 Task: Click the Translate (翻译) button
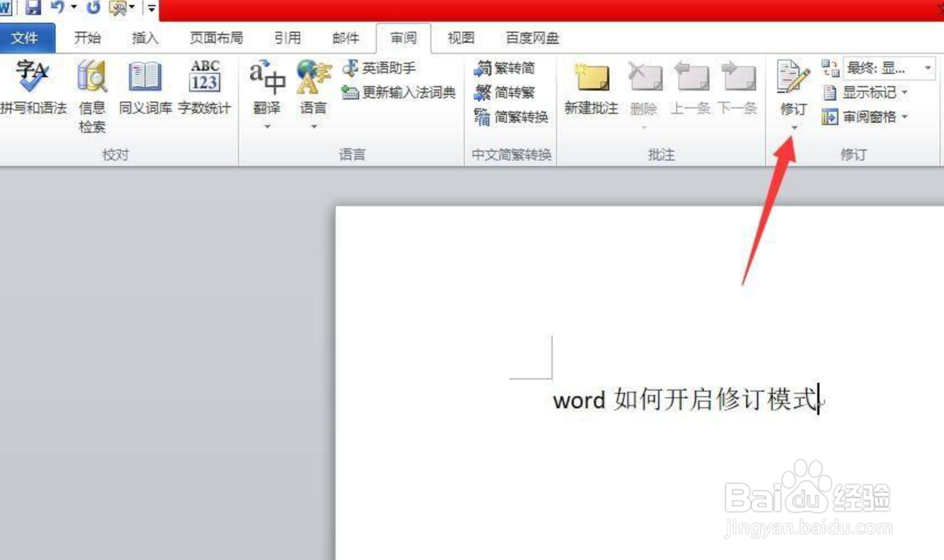click(x=267, y=87)
